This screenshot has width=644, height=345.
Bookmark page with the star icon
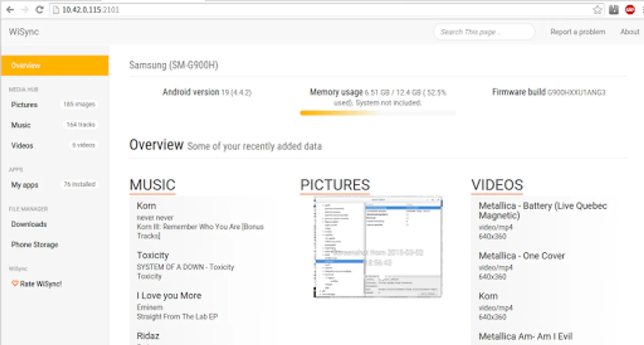(597, 10)
